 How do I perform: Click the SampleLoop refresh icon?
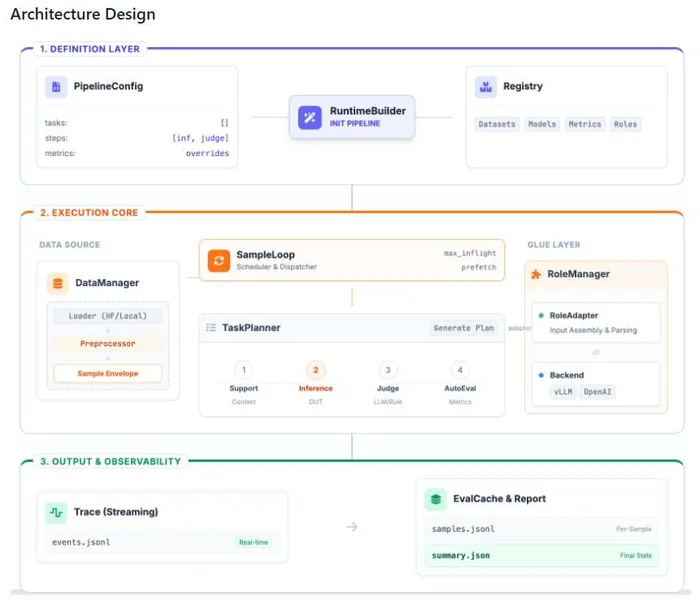[218, 261]
